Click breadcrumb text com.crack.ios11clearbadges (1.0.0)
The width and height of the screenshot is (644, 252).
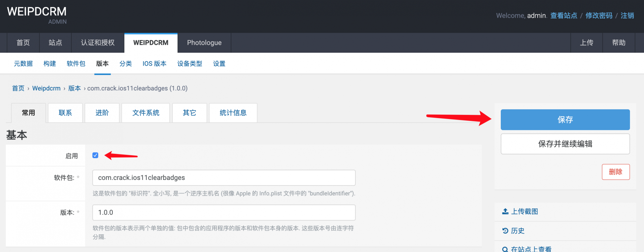138,88
